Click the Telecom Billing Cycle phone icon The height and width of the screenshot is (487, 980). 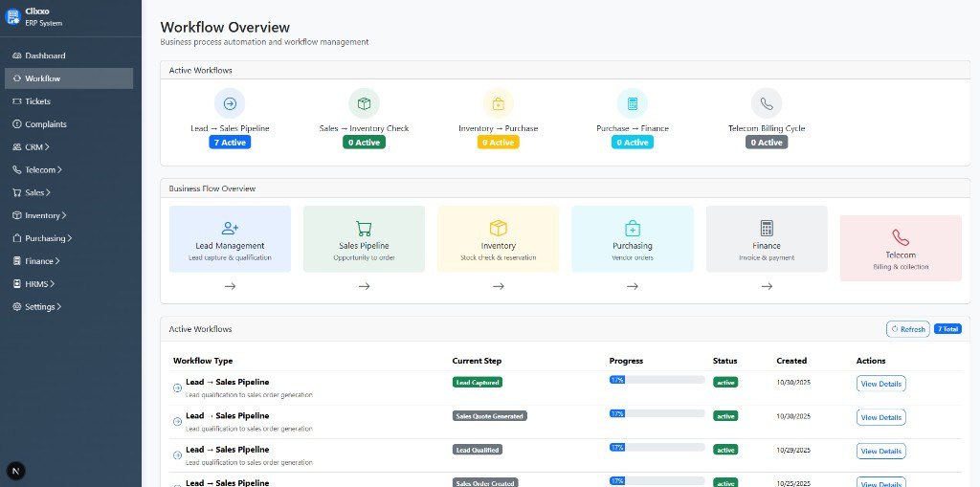pos(767,103)
